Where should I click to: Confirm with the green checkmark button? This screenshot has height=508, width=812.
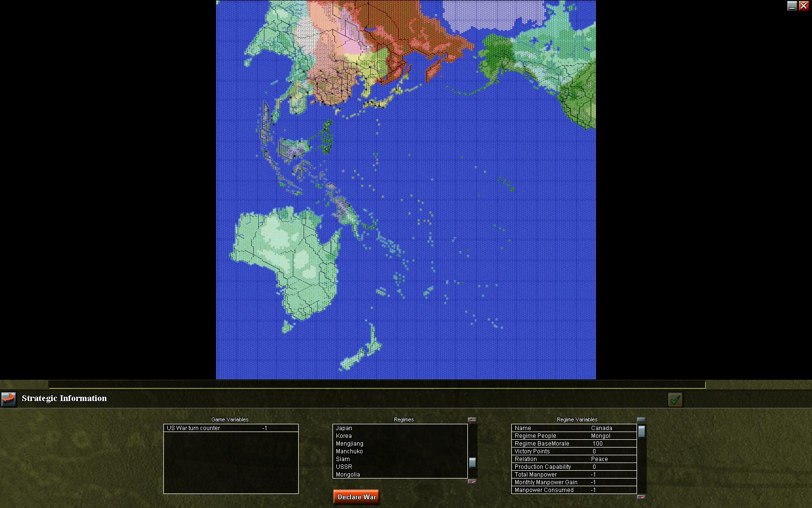tap(675, 400)
